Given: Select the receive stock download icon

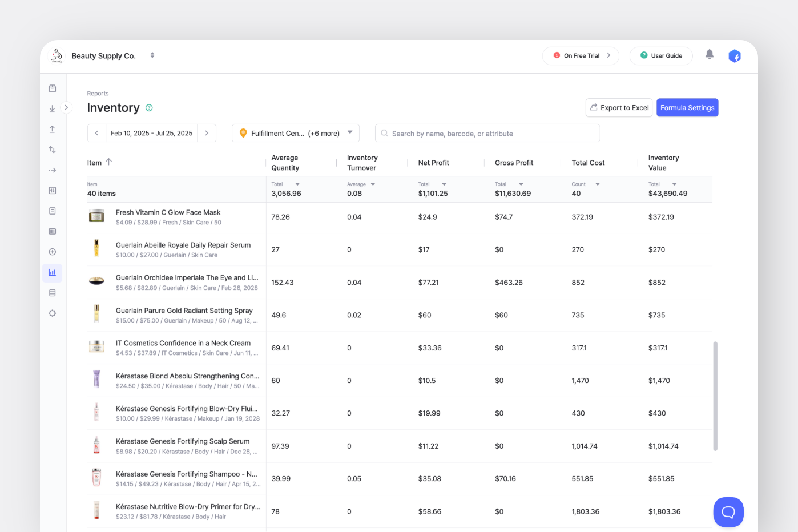Looking at the screenshot, I should (52, 108).
